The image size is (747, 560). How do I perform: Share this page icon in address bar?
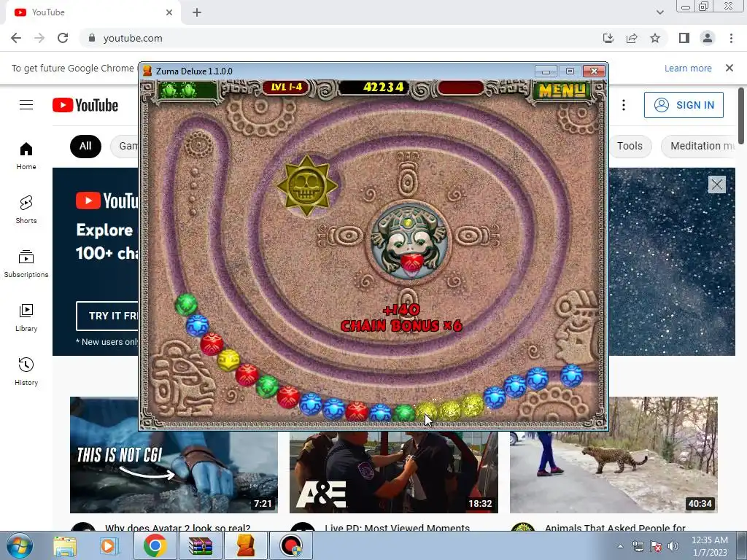(x=632, y=38)
